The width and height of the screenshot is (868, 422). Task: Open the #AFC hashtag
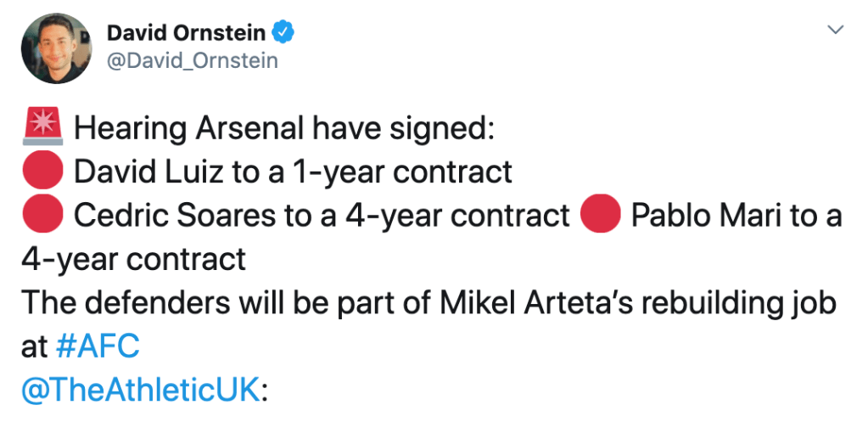pos(97,346)
